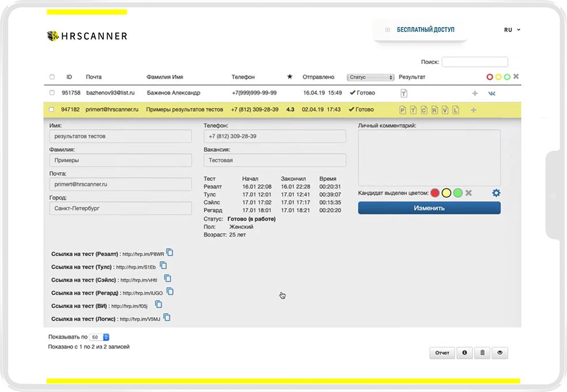
Task: Click the info icon button
Action: 464,353
